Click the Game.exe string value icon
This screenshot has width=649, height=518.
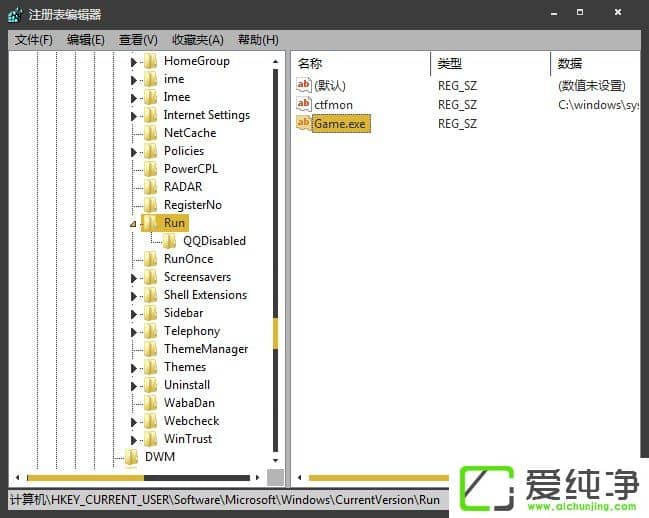coord(304,124)
